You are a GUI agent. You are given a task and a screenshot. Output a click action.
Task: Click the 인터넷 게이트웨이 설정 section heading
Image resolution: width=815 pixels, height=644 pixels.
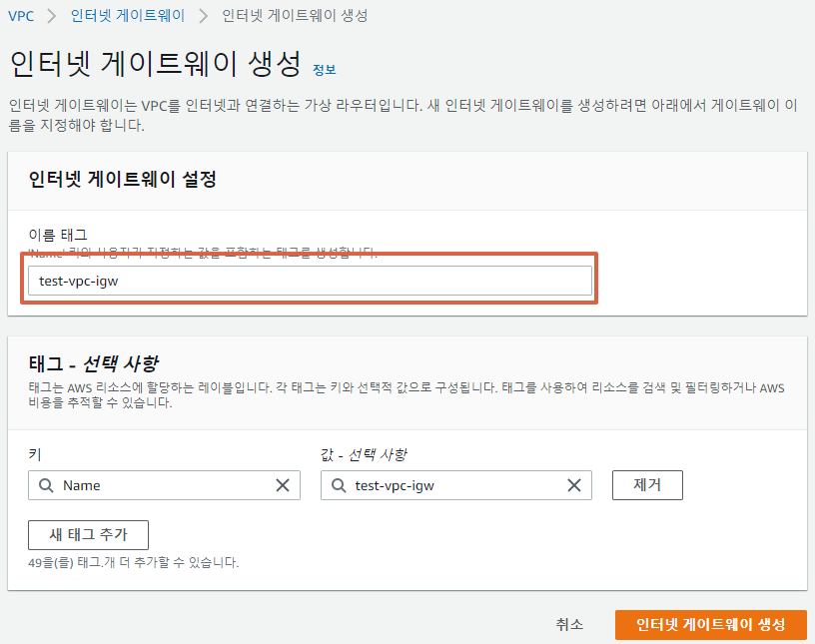point(122,180)
